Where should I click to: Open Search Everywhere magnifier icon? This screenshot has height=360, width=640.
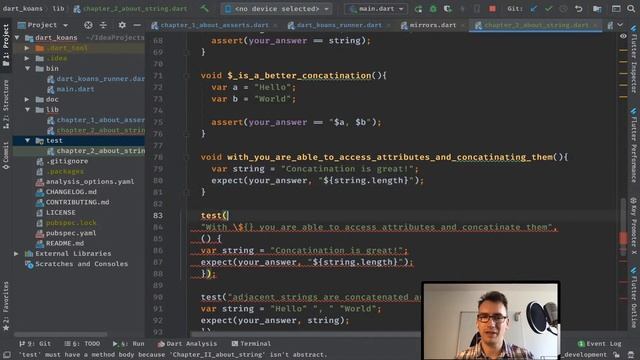point(631,9)
